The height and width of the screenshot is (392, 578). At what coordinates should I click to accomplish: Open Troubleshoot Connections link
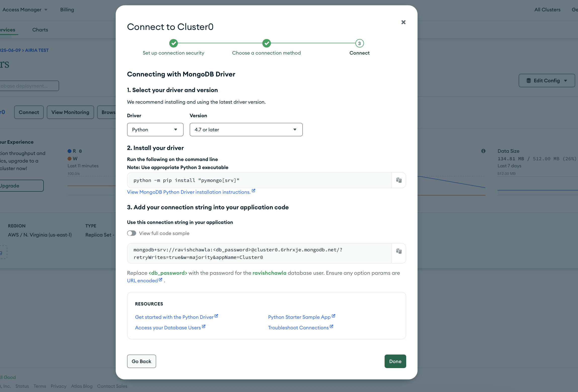pos(298,328)
